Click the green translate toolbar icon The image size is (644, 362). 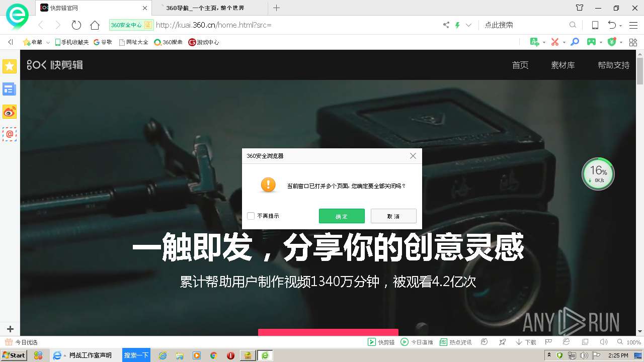click(535, 42)
